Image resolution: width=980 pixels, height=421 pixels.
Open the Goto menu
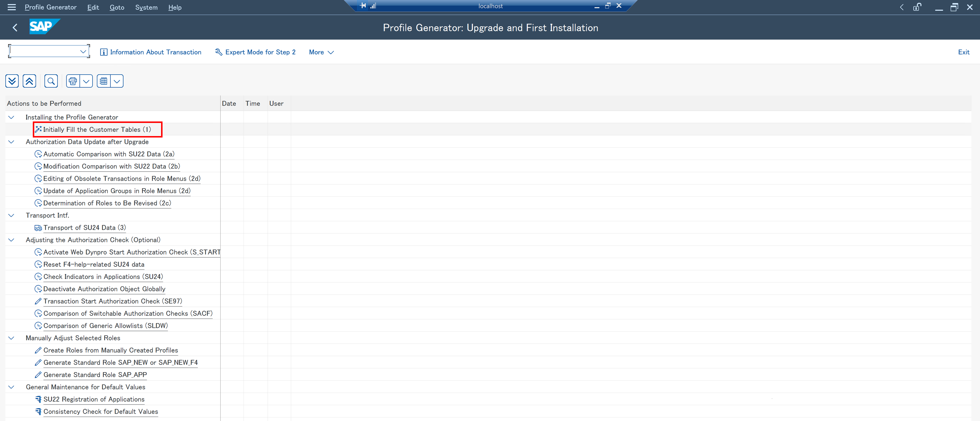point(117,7)
